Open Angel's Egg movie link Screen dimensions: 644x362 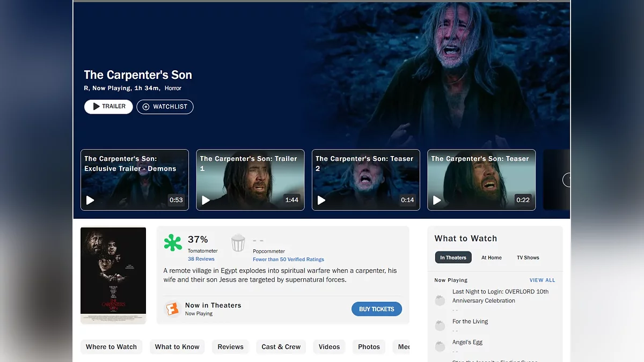pyautogui.click(x=467, y=342)
